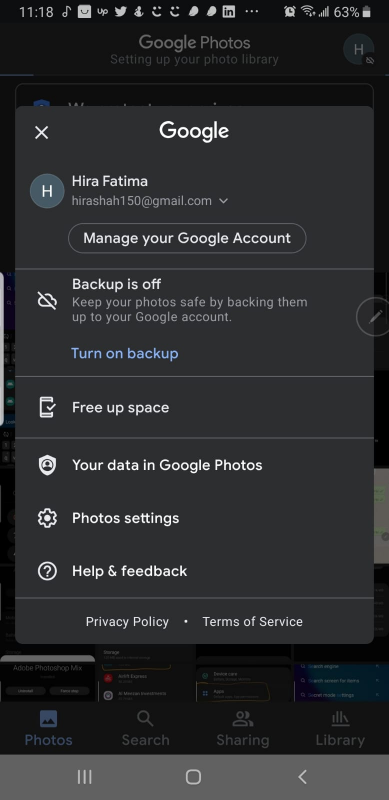Screen dimensions: 389x800
Task: Close the Google account dialog
Action: tap(41, 133)
